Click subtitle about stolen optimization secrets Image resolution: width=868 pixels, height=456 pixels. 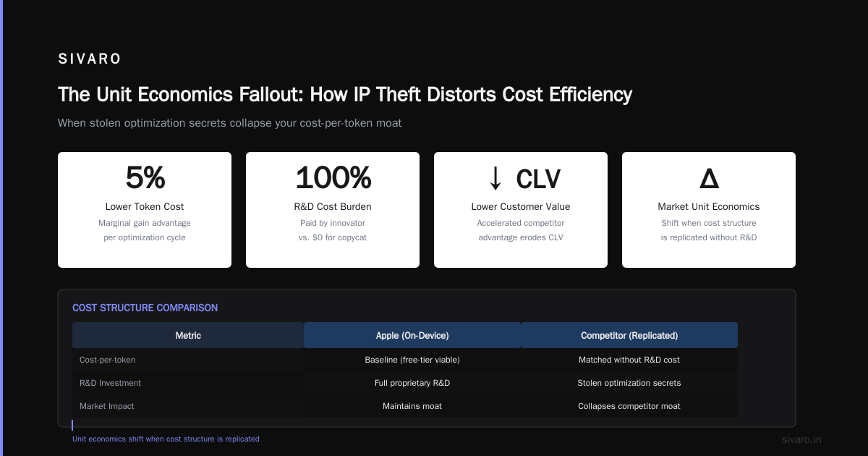[230, 123]
